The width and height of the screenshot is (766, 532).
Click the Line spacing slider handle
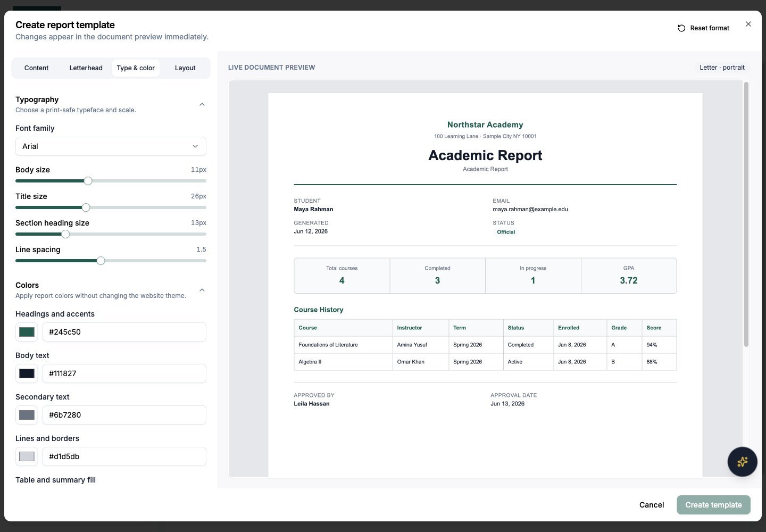[101, 261]
